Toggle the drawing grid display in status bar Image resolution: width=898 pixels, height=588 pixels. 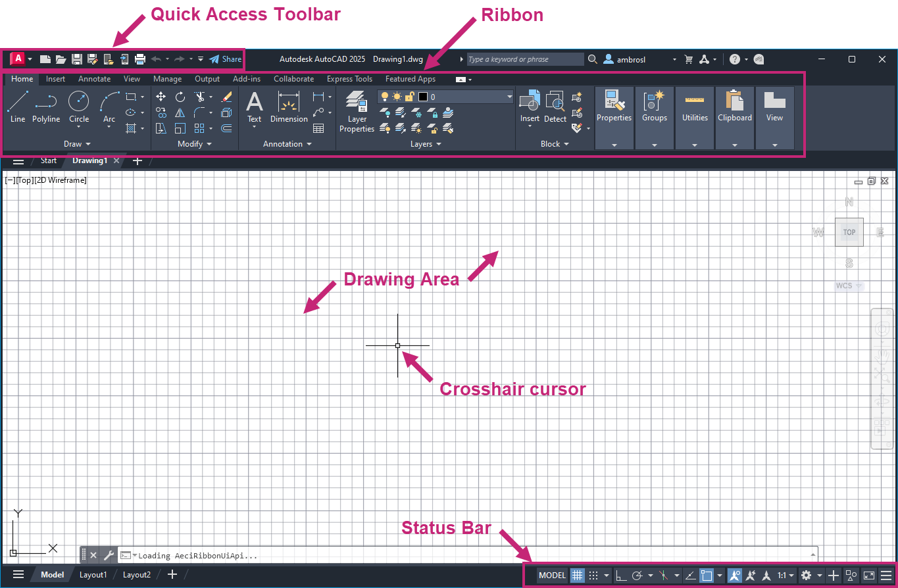point(578,576)
